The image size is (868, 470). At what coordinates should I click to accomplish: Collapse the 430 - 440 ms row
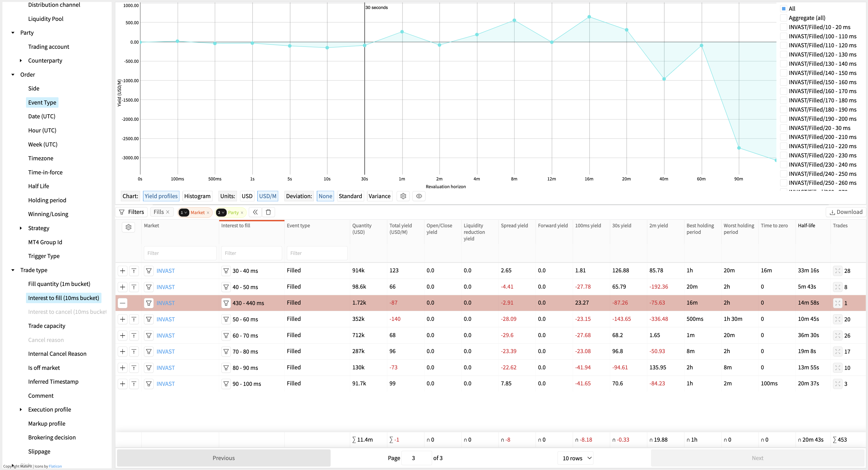pyautogui.click(x=123, y=303)
